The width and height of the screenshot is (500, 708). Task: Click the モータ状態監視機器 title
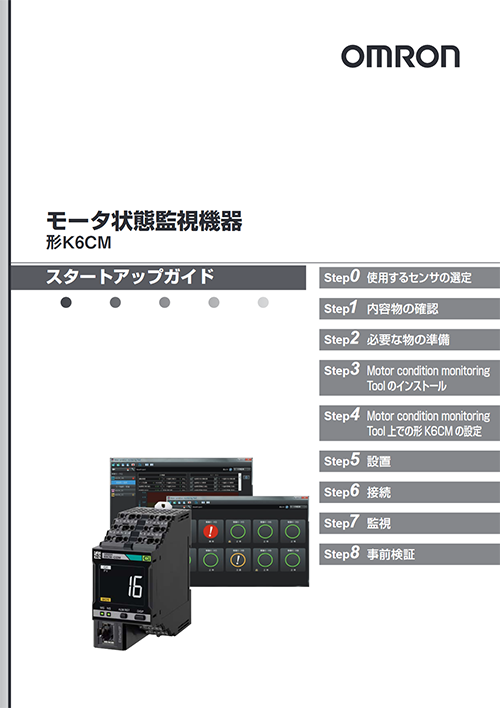(x=144, y=221)
